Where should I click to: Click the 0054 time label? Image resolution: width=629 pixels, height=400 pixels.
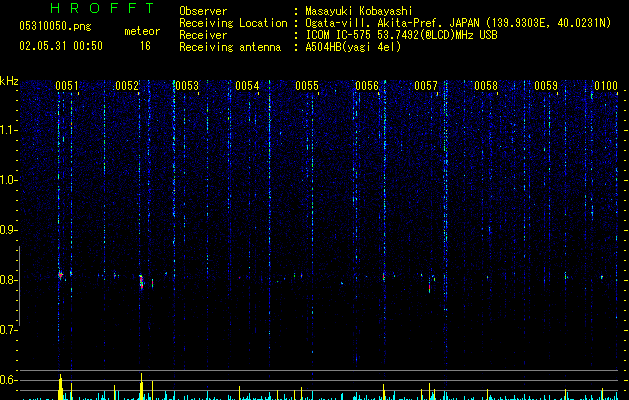247,86
